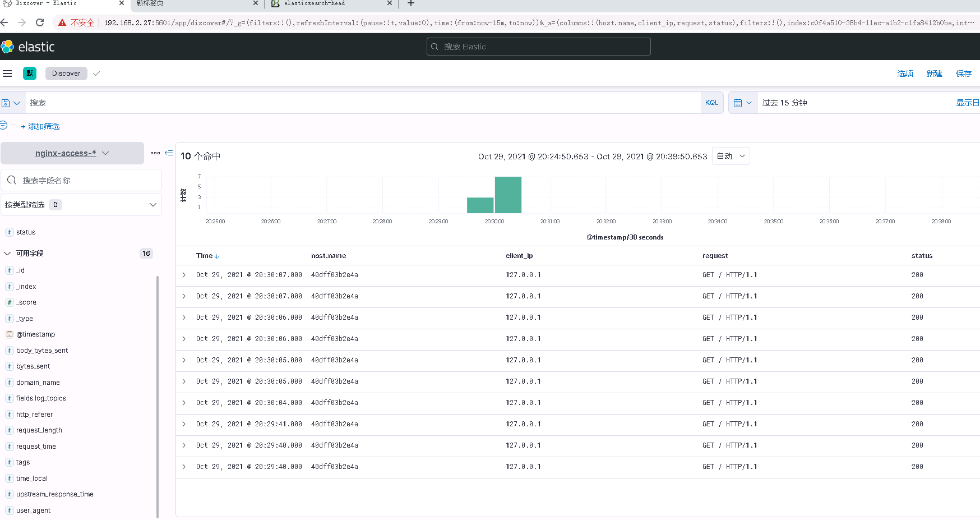The image size is (980, 520).
Task: Expand the filter by type dropdown
Action: [x=81, y=205]
